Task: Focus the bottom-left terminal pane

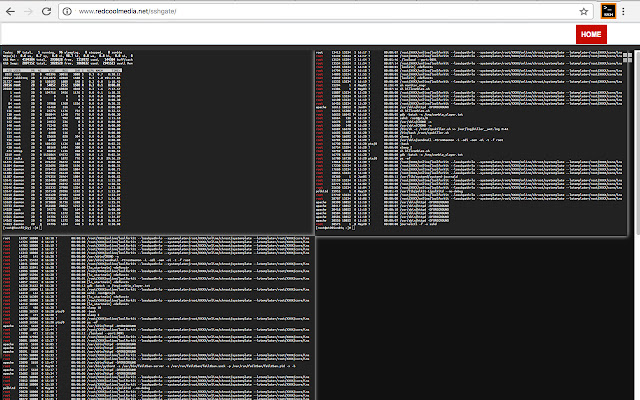Action: [158, 318]
